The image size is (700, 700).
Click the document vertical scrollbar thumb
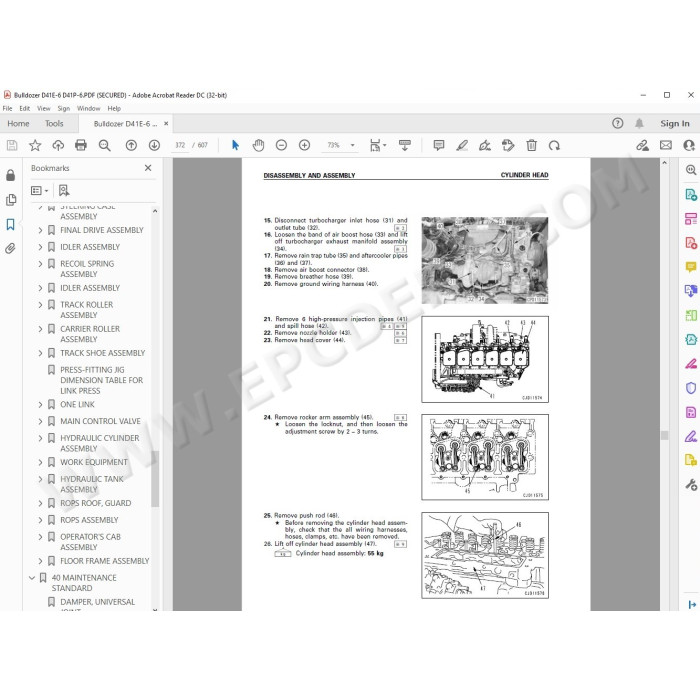coord(665,435)
